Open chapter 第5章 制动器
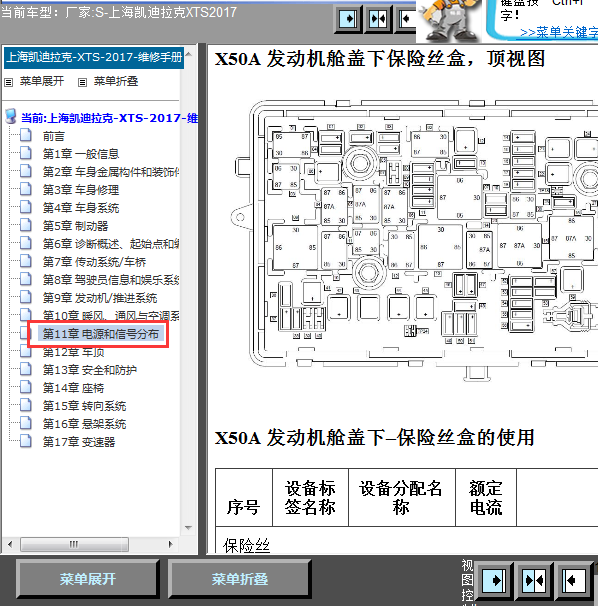Screen dimensions: 598x606 [75, 226]
